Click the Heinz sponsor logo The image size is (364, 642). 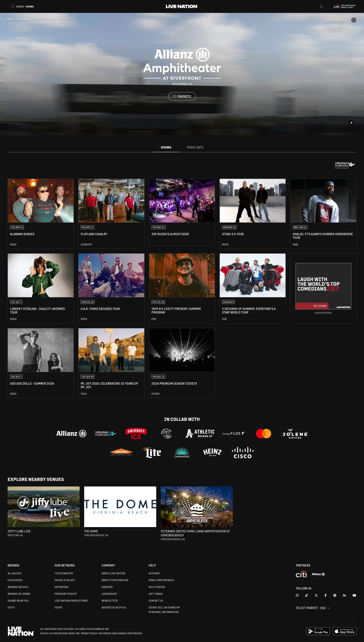point(212,452)
